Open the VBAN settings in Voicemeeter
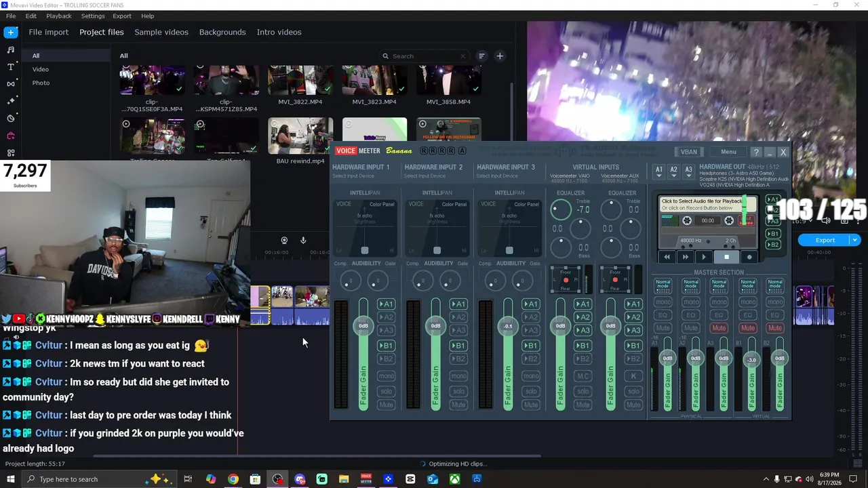This screenshot has height=488, width=868. [x=689, y=152]
